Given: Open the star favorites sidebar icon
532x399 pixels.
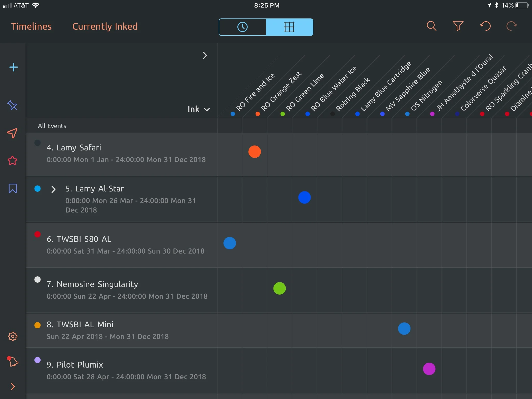Looking at the screenshot, I should (x=12, y=161).
